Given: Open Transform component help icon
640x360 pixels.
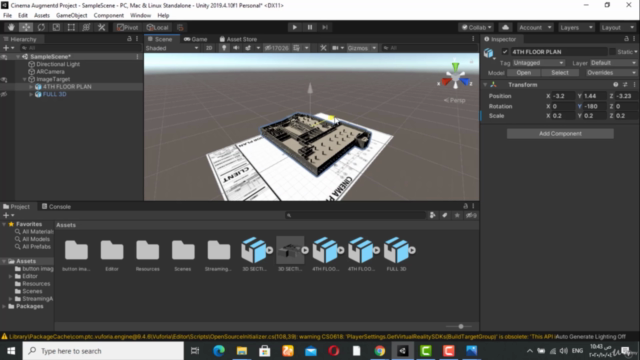Looking at the screenshot, I should (x=616, y=84).
